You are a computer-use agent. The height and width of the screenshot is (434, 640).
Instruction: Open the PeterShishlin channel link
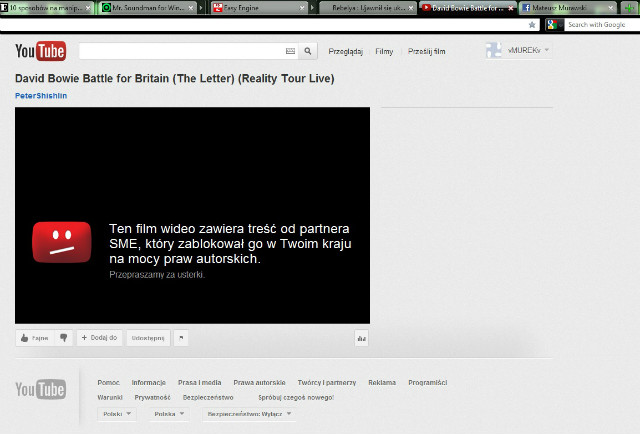click(x=41, y=96)
